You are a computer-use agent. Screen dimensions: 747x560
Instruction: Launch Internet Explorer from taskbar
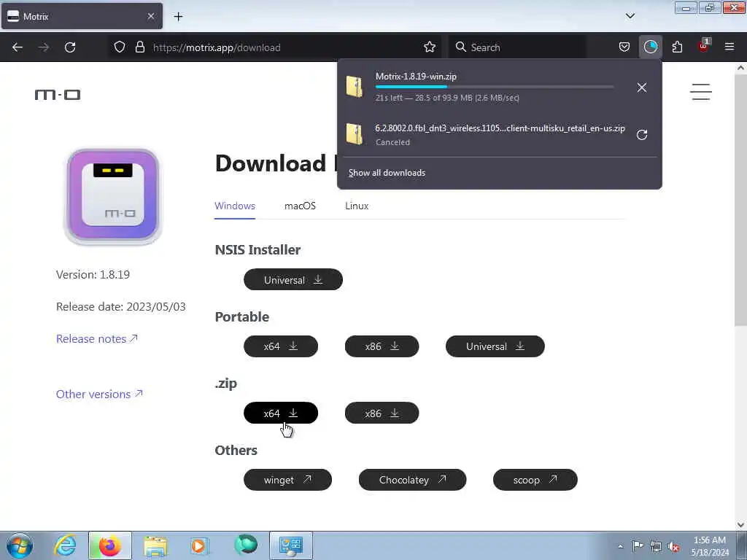click(x=65, y=545)
